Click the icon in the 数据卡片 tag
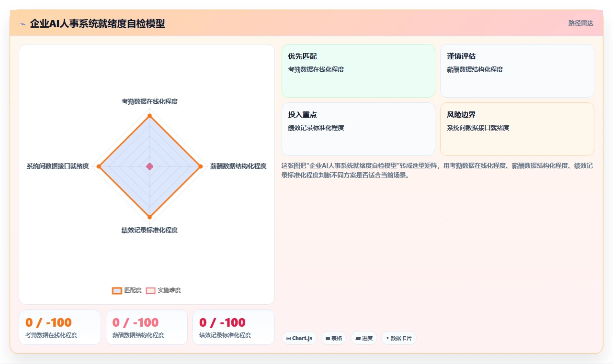This screenshot has width=613, height=364. (387, 338)
